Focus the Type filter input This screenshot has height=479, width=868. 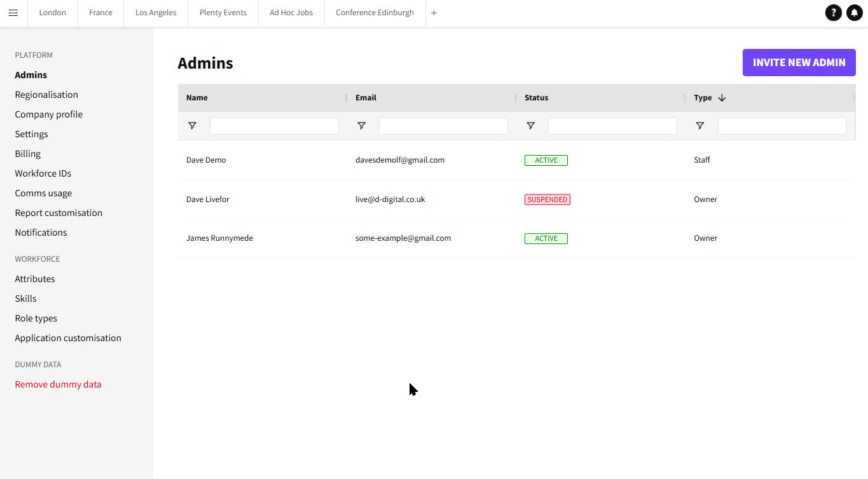782,126
